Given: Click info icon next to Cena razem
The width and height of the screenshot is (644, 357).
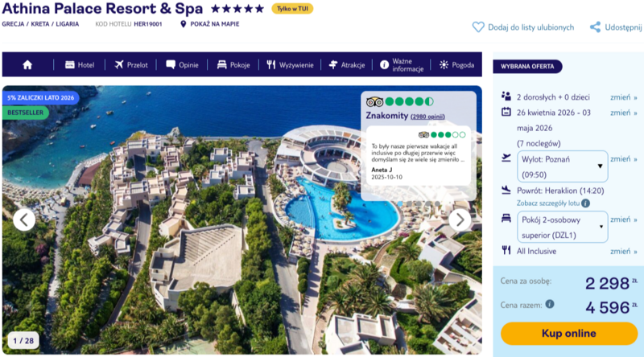Looking at the screenshot, I should [550, 304].
